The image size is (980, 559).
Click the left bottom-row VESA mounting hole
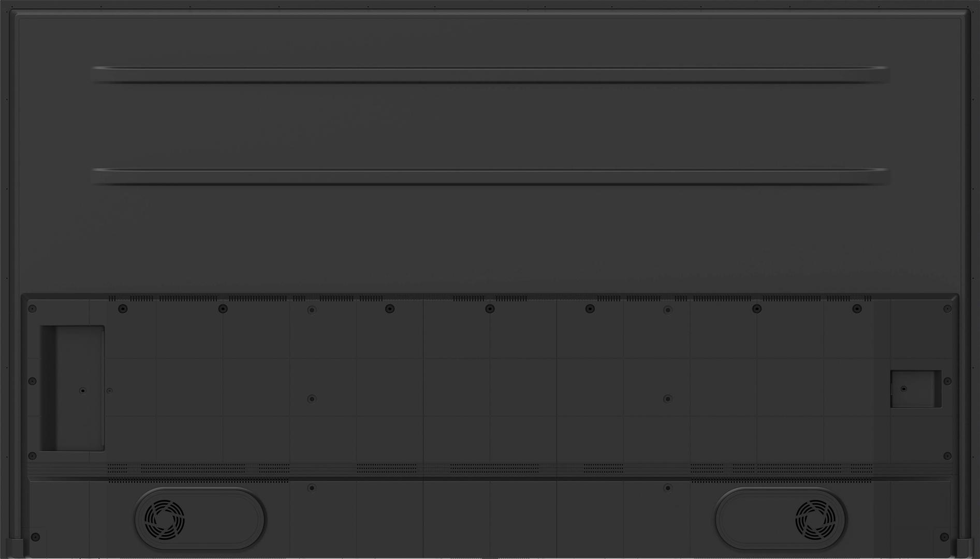[311, 488]
